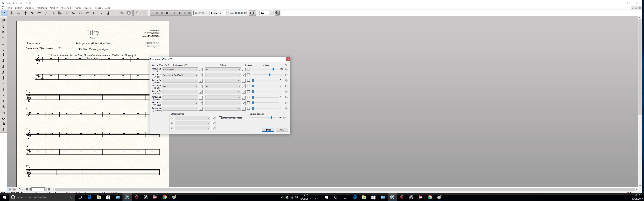Toggle the Effets maitres Bypass checkbox
The width and height of the screenshot is (644, 201).
(220, 118)
